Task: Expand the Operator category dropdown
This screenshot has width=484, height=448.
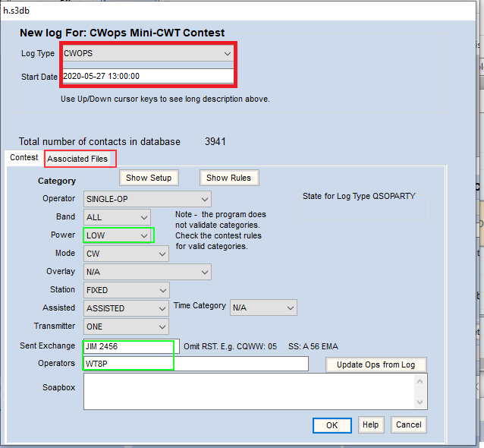Action: pyautogui.click(x=147, y=199)
